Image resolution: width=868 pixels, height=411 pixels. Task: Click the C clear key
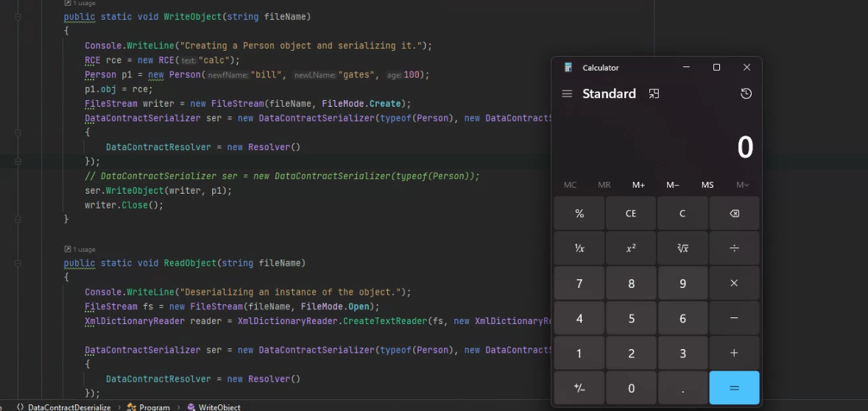click(x=682, y=214)
